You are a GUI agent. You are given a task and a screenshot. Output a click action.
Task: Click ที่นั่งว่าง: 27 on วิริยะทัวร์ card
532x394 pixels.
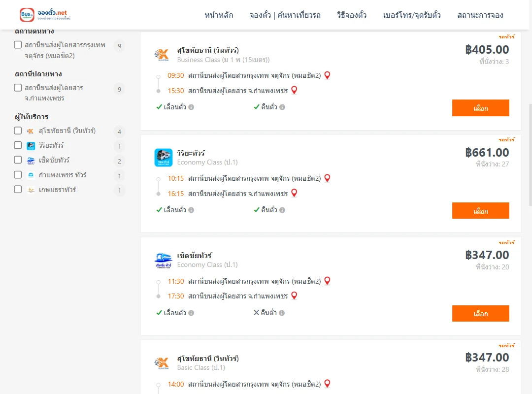tap(492, 164)
